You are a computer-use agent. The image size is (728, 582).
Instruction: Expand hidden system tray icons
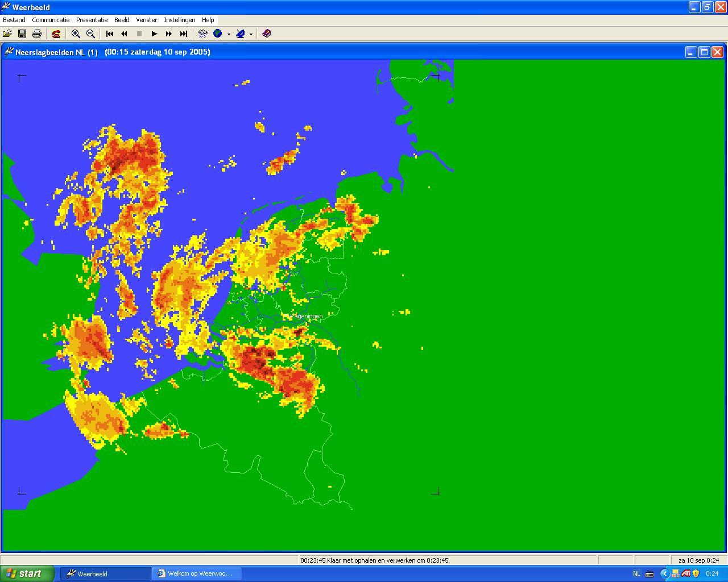coord(664,574)
